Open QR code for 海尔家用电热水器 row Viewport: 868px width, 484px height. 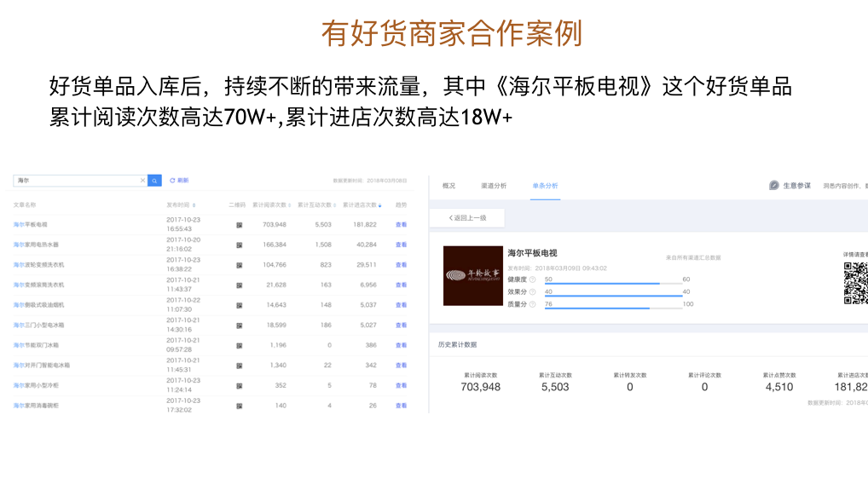coord(239,245)
